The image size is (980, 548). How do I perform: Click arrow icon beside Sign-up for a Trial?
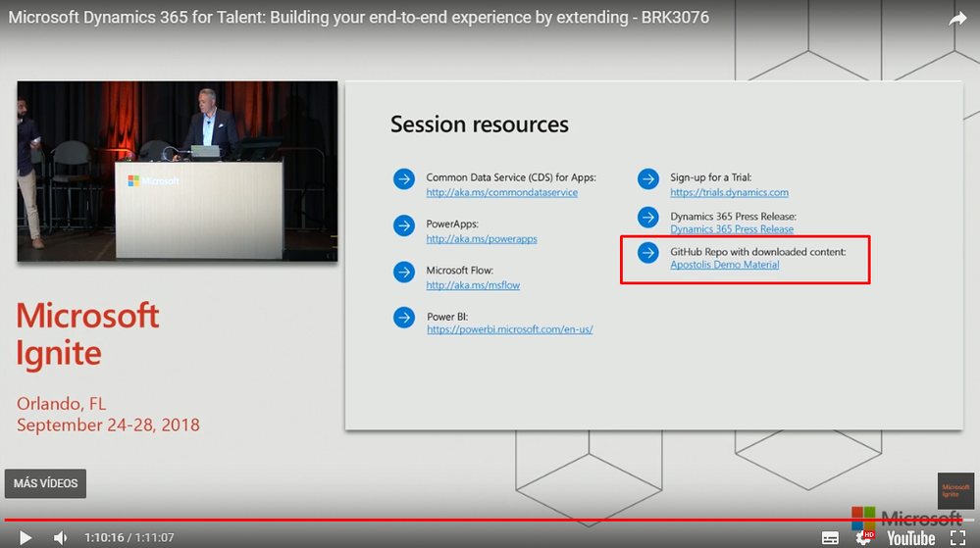tap(648, 179)
